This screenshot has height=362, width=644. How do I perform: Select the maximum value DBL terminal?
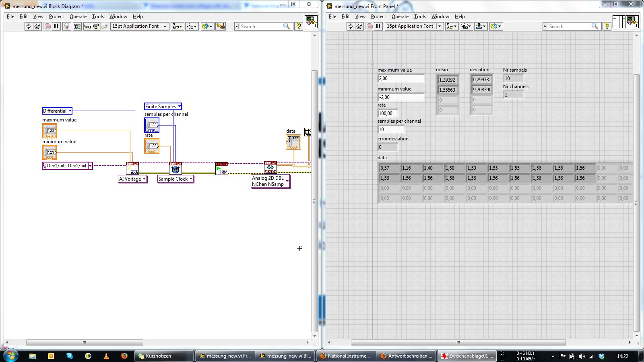pos(50,131)
